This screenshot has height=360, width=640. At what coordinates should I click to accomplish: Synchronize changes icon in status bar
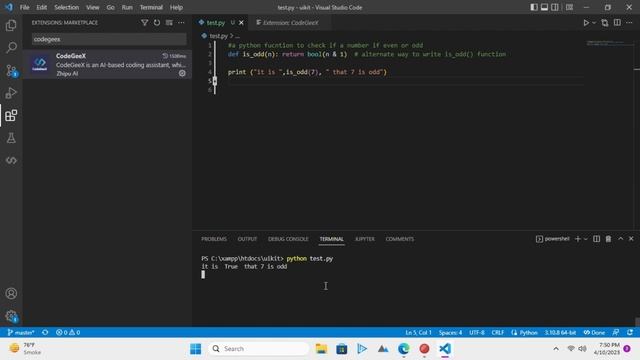[45, 332]
